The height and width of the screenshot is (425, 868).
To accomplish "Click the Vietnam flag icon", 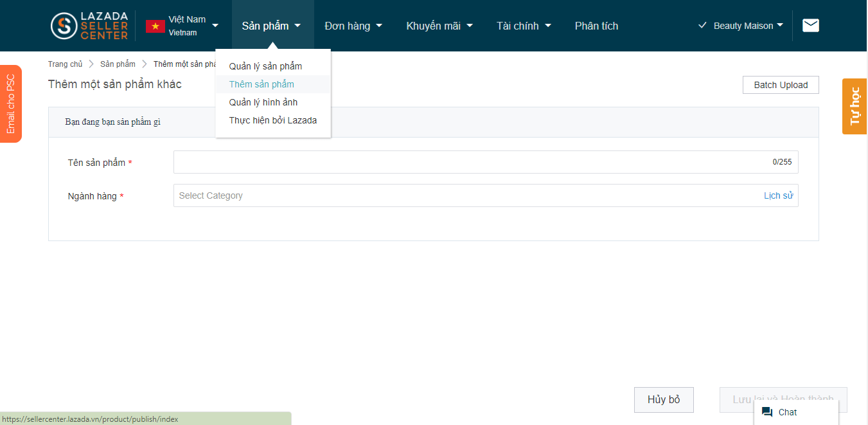I will [x=155, y=26].
